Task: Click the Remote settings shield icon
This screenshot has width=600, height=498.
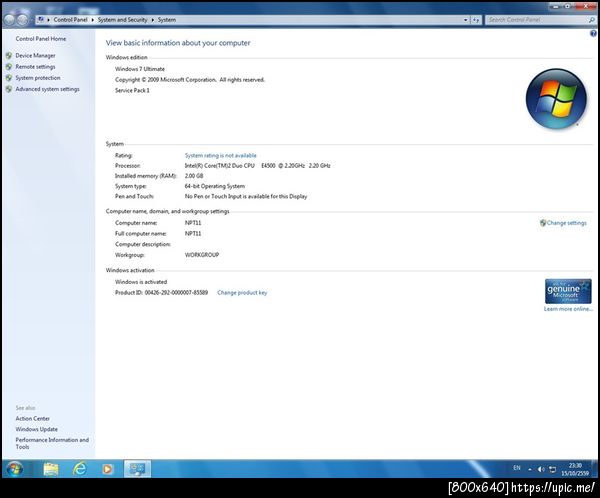Action: click(9, 67)
